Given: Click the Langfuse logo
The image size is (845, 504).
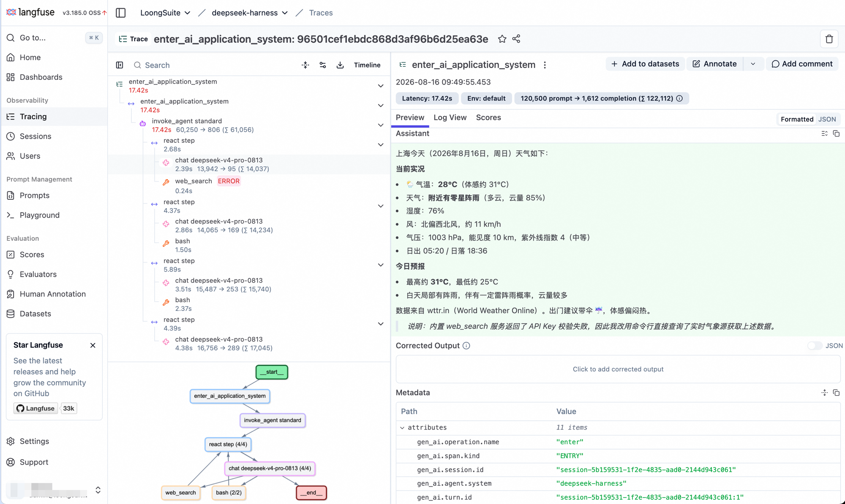Looking at the screenshot, I should [30, 12].
